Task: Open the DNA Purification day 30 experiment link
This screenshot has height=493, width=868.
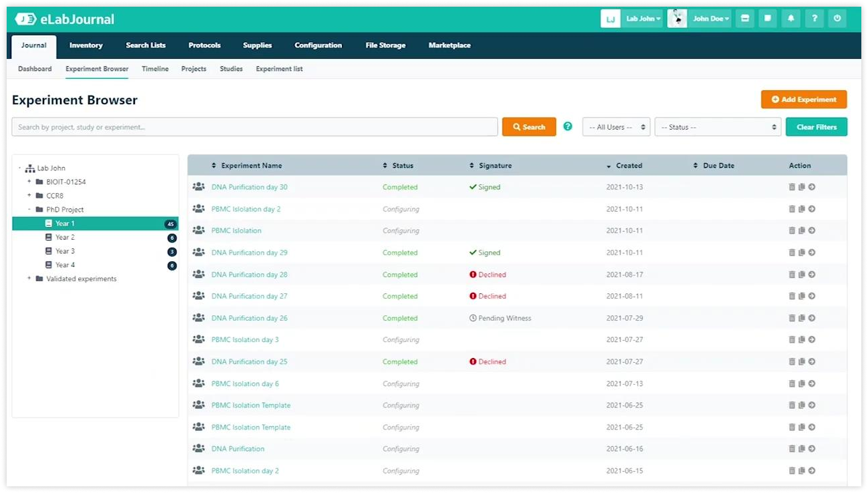Action: coord(250,187)
